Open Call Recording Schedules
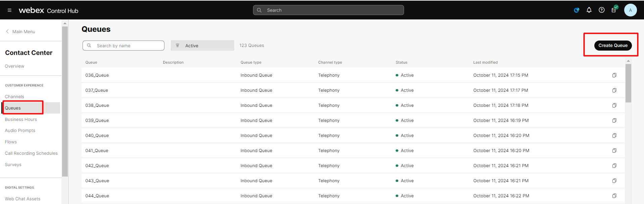 coord(31,153)
